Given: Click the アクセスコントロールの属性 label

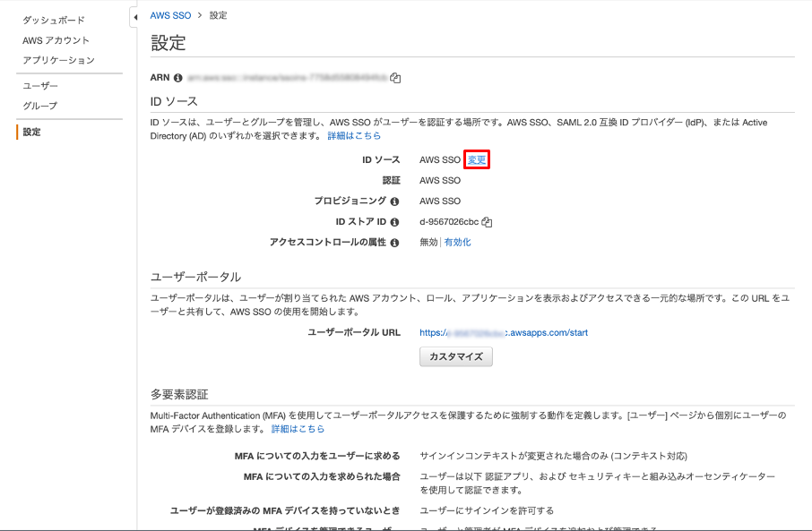Looking at the screenshot, I should (x=328, y=242).
